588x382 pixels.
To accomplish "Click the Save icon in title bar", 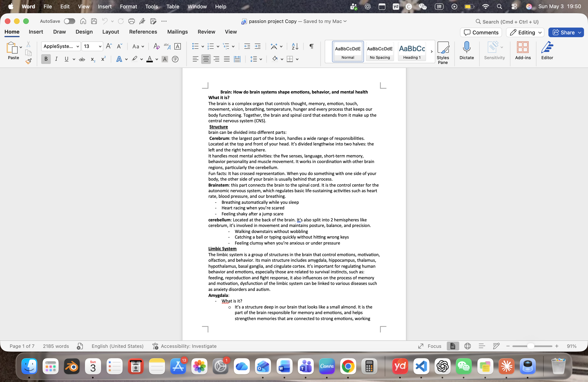I will point(94,21).
